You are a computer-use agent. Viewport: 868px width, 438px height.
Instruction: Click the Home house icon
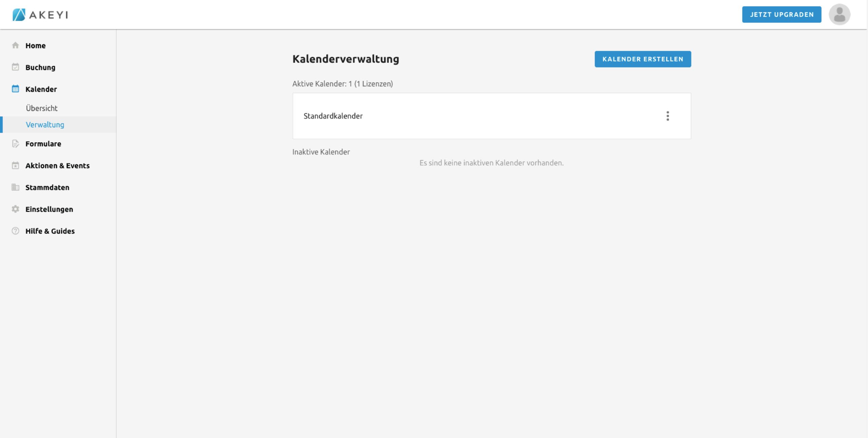(x=15, y=45)
